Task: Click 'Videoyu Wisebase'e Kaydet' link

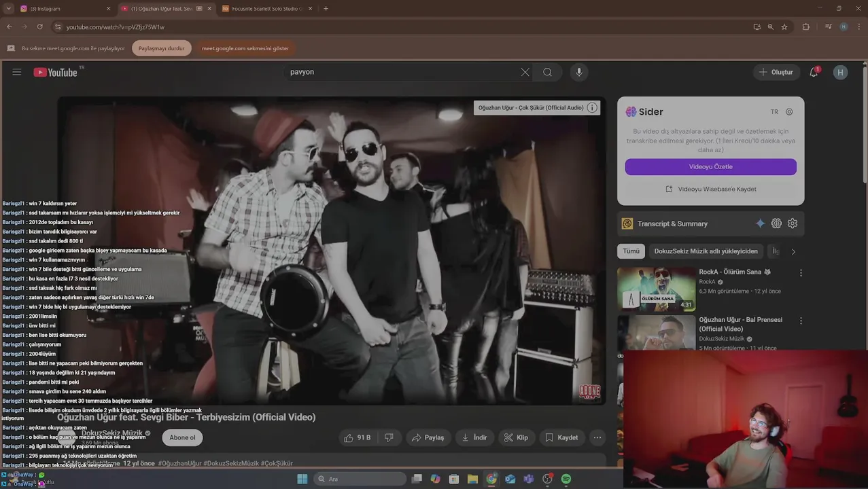Action: pos(710,189)
